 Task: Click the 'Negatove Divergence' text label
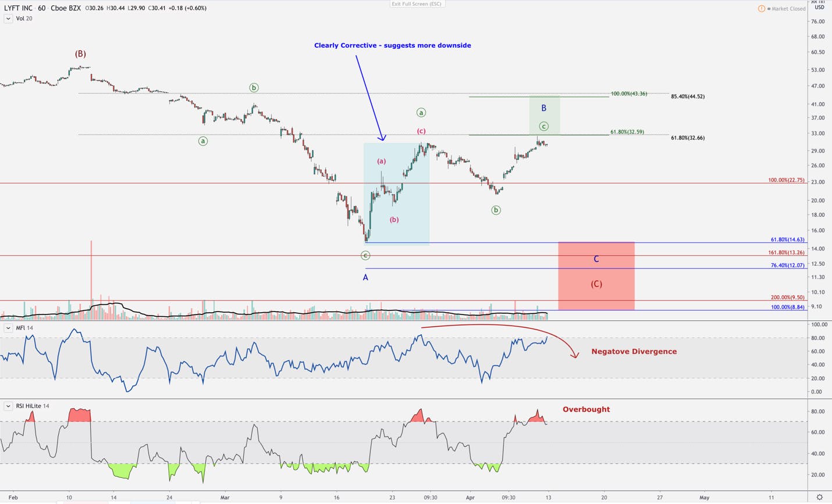(634, 352)
